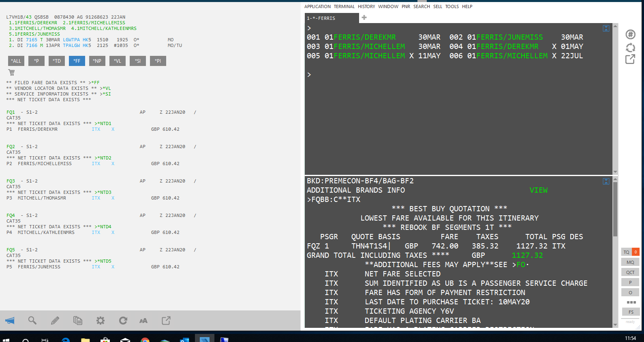The height and width of the screenshot is (342, 644).
Task: Open Google Chrome from the taskbar
Action: pos(145,339)
